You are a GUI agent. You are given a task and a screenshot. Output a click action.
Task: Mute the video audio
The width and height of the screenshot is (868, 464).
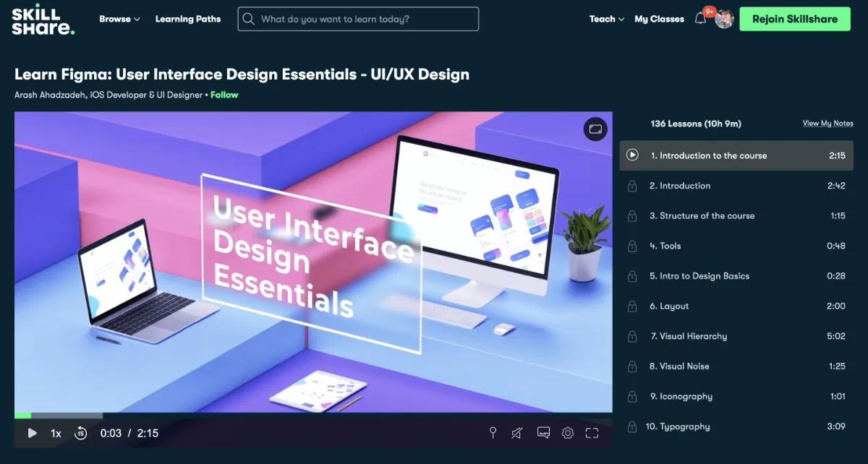tap(516, 432)
